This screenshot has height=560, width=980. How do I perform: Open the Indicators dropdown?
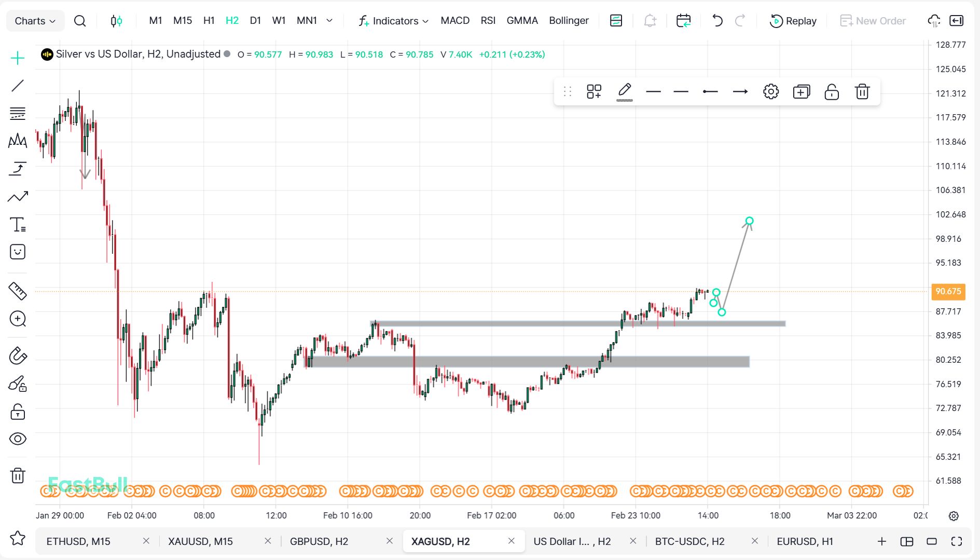(x=394, y=21)
